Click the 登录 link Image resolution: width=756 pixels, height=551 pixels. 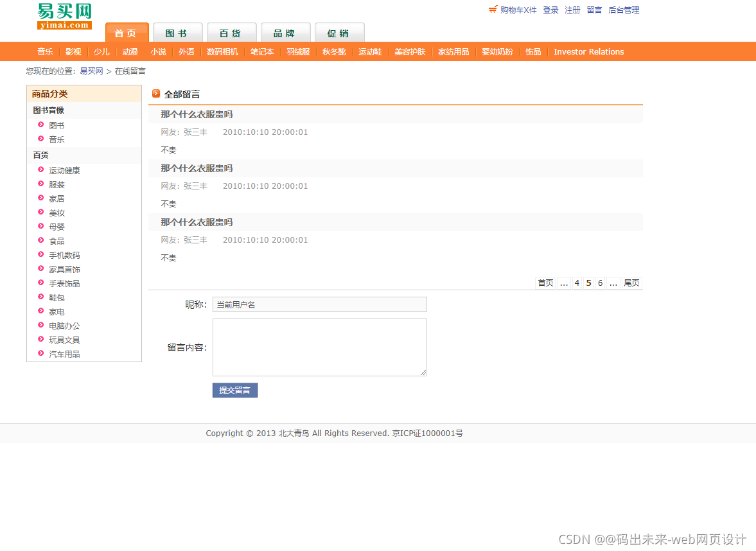click(550, 10)
